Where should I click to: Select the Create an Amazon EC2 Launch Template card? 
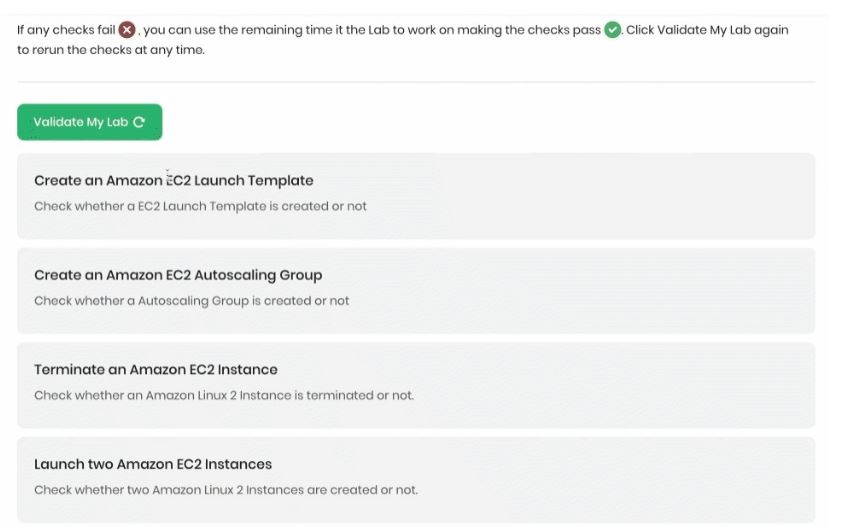416,196
